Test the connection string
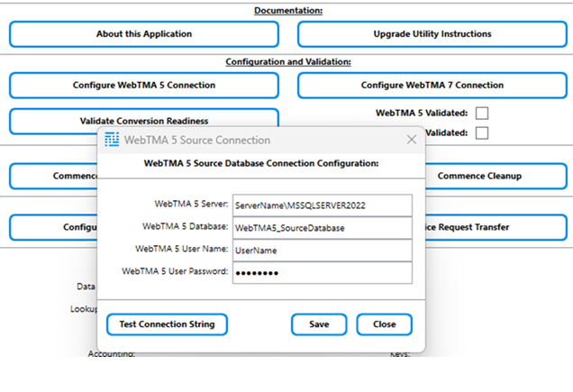The width and height of the screenshot is (573, 392). (167, 324)
